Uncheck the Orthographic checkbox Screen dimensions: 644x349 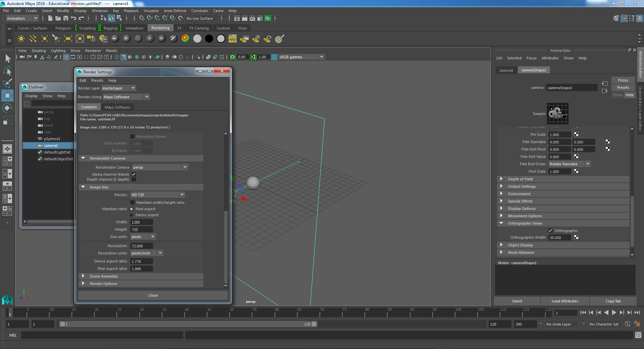coord(551,231)
